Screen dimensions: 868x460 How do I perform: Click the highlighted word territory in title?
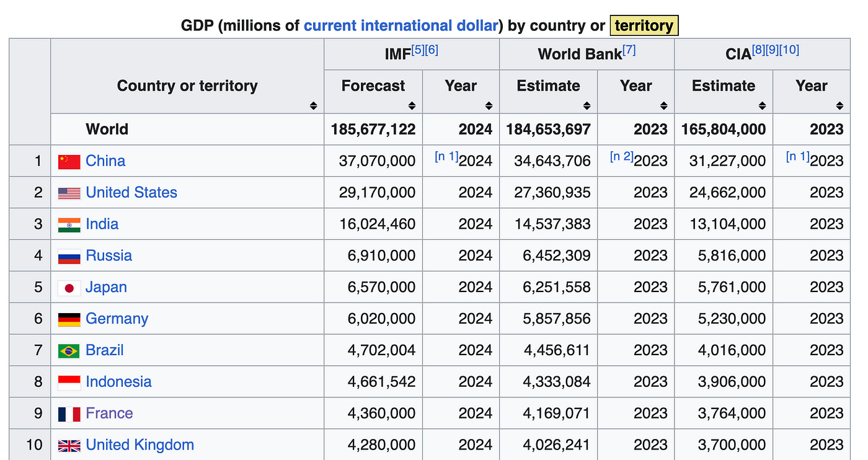pyautogui.click(x=644, y=25)
